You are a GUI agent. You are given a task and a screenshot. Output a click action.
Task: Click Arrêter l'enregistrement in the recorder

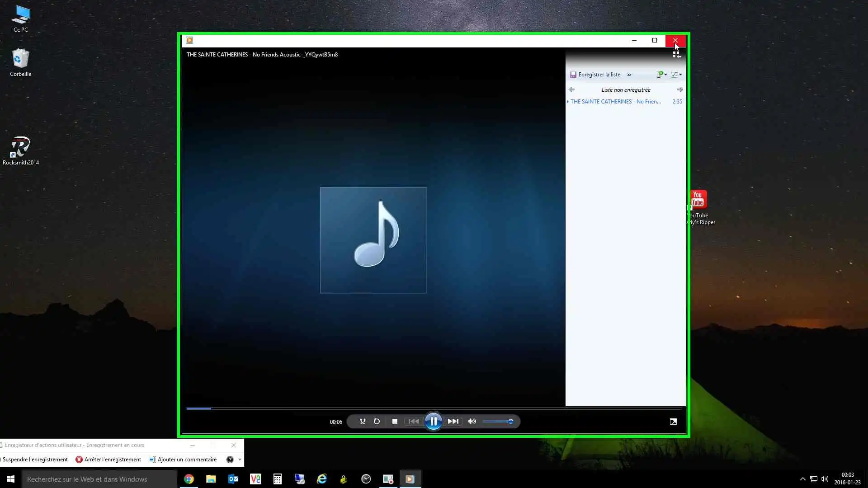click(x=108, y=460)
